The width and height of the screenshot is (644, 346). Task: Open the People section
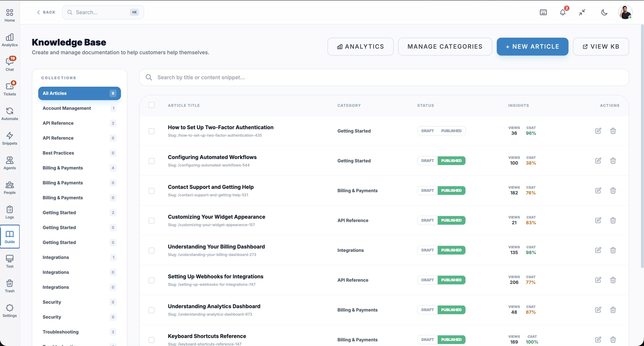[x=10, y=188]
